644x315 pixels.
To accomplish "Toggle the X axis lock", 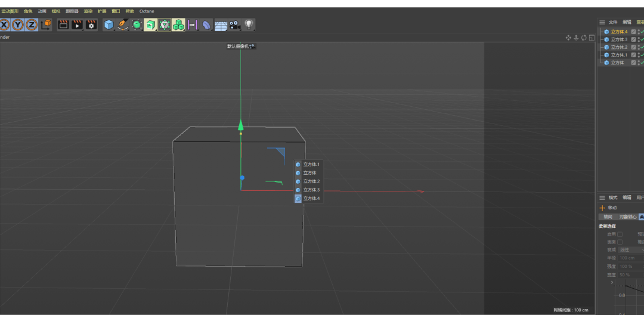I will (4, 25).
